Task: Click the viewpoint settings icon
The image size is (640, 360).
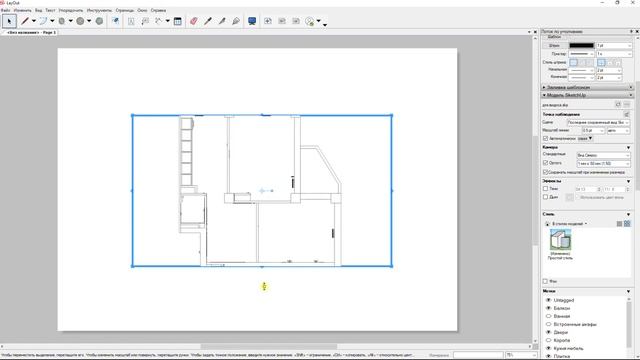Action: tap(627, 114)
